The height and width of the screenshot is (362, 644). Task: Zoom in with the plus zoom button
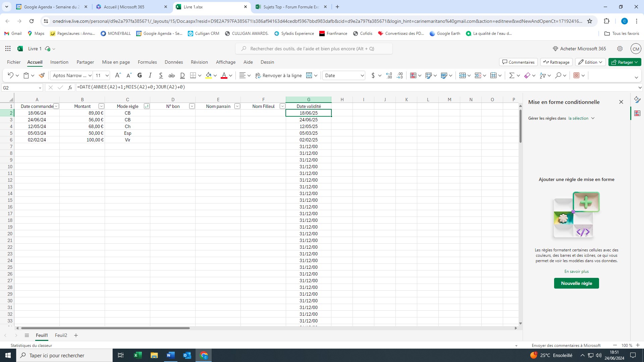(x=638, y=345)
